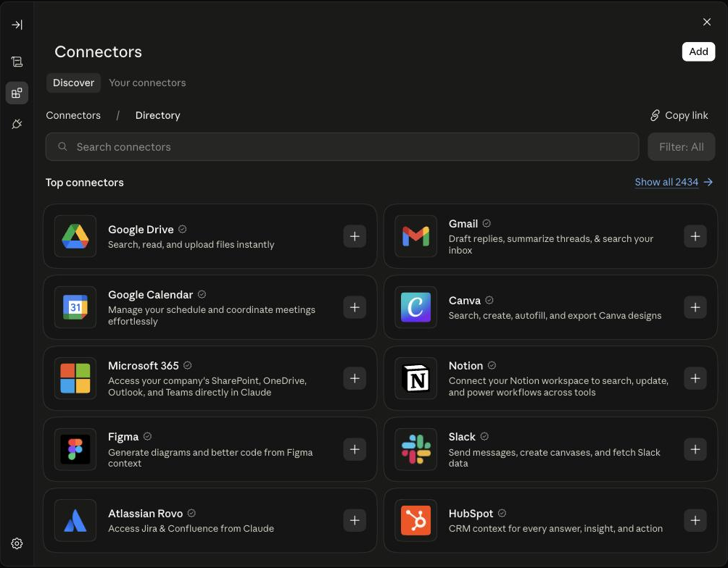This screenshot has width=728, height=568.
Task: Go to Connectors breadcrumb
Action: point(73,115)
